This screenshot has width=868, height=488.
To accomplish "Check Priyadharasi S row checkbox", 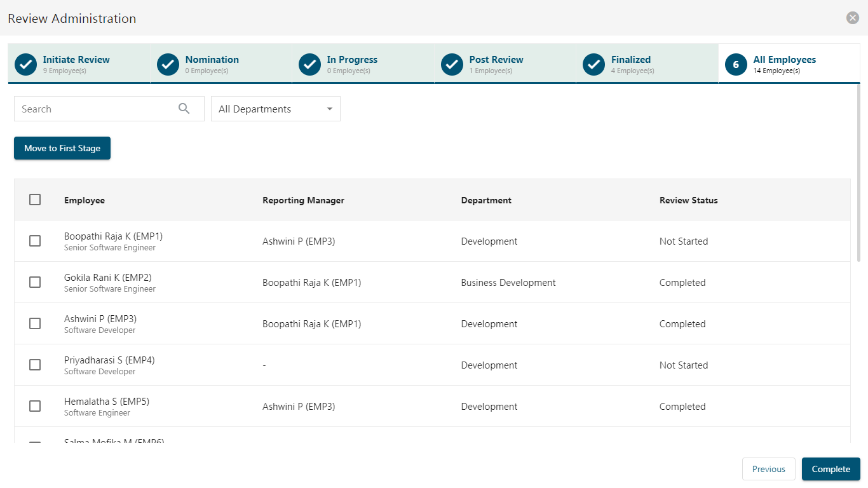I will coord(35,365).
